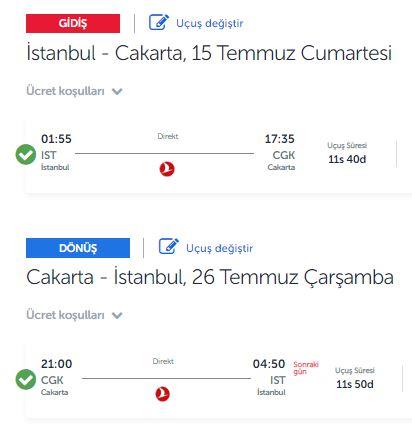Toggle the green checkmark on the CGK–IST flight
412x429 pixels.
point(26,379)
